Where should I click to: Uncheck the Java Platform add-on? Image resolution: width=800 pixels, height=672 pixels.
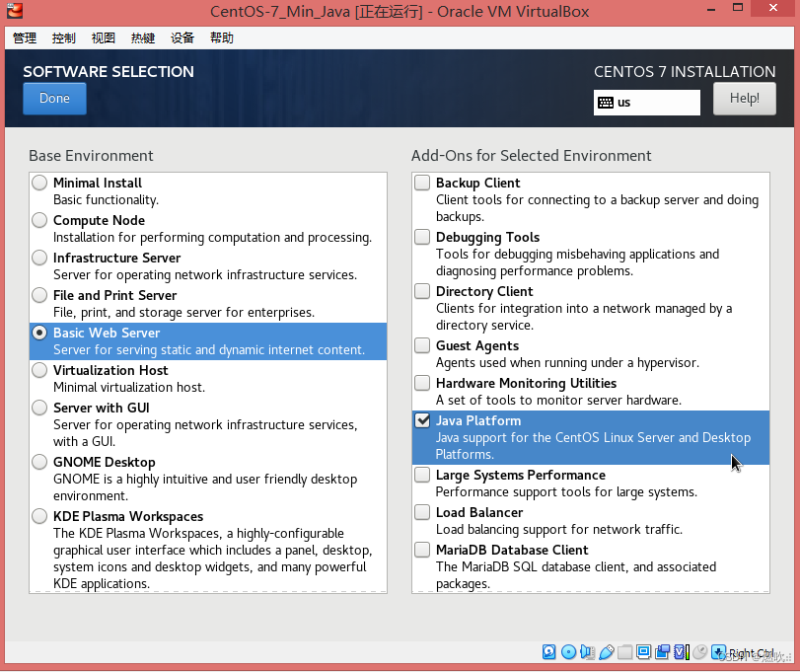click(x=422, y=420)
